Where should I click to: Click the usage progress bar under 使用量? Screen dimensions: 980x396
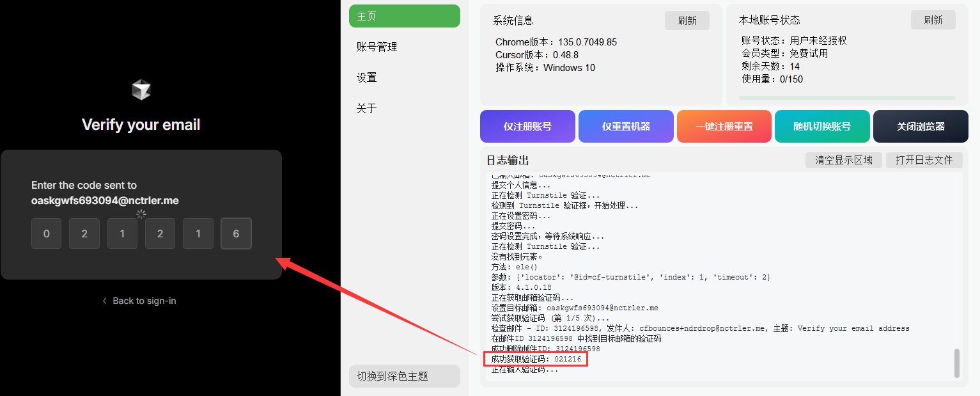tap(847, 98)
